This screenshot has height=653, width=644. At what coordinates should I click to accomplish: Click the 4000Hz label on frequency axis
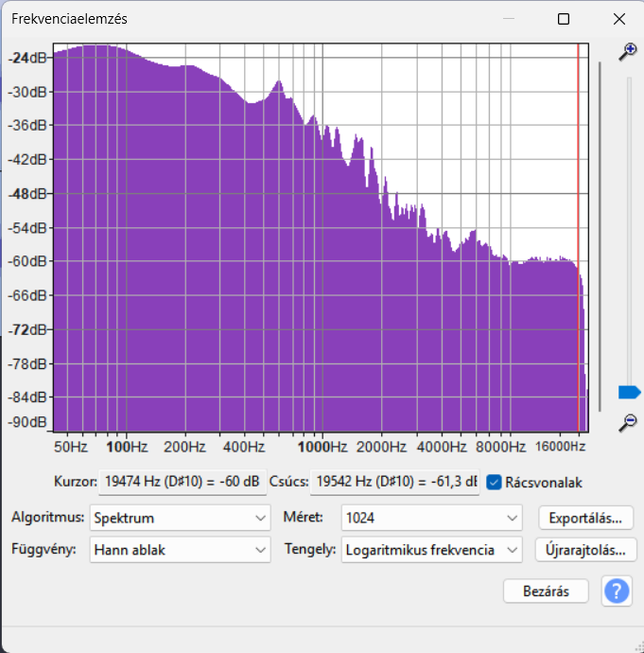tap(442, 447)
